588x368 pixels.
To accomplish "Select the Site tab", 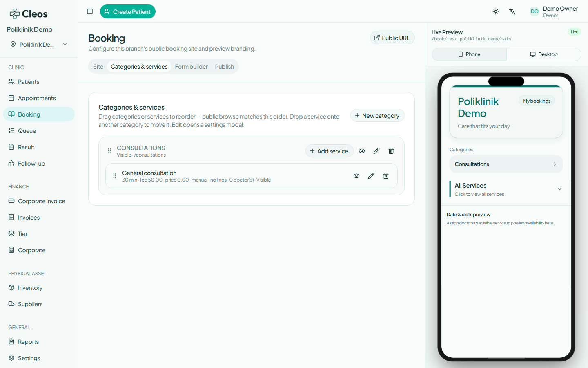I will (98, 67).
